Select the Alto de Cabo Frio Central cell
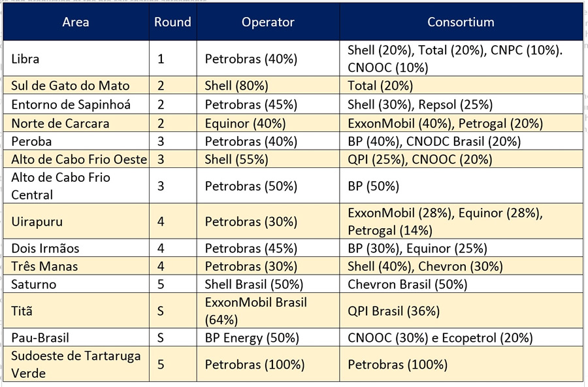Image resolution: width=588 pixels, height=387 pixels. pyautogui.click(x=76, y=186)
